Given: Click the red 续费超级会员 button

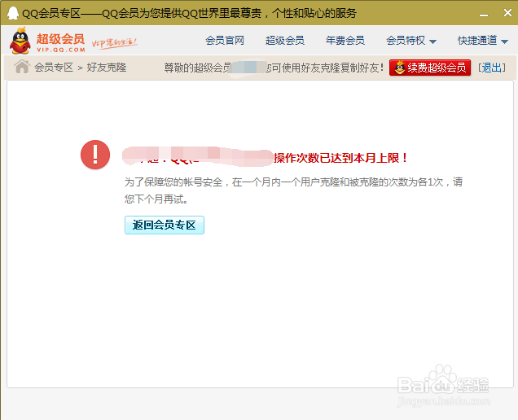Looking at the screenshot, I should (x=430, y=68).
